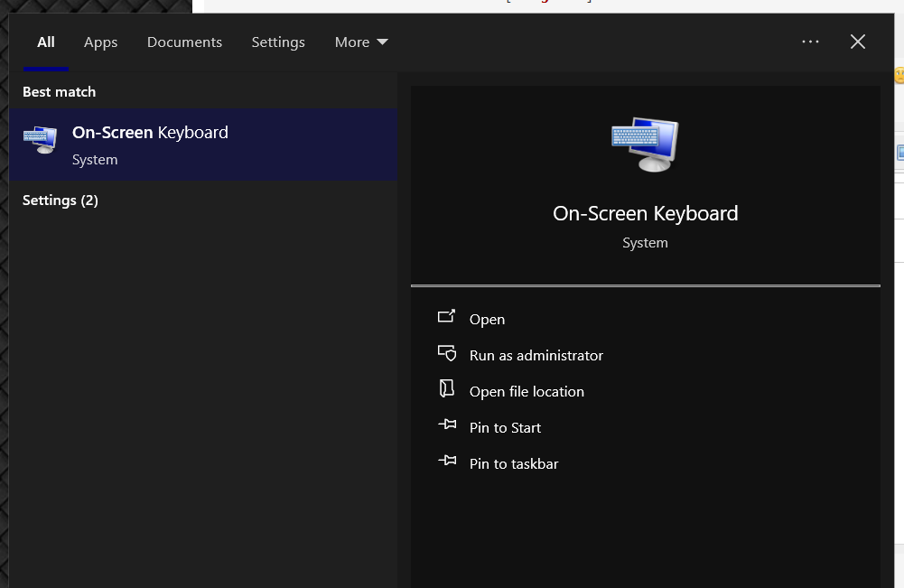This screenshot has height=588, width=904.
Task: Click the folder icon for Open file location
Action: [447, 388]
